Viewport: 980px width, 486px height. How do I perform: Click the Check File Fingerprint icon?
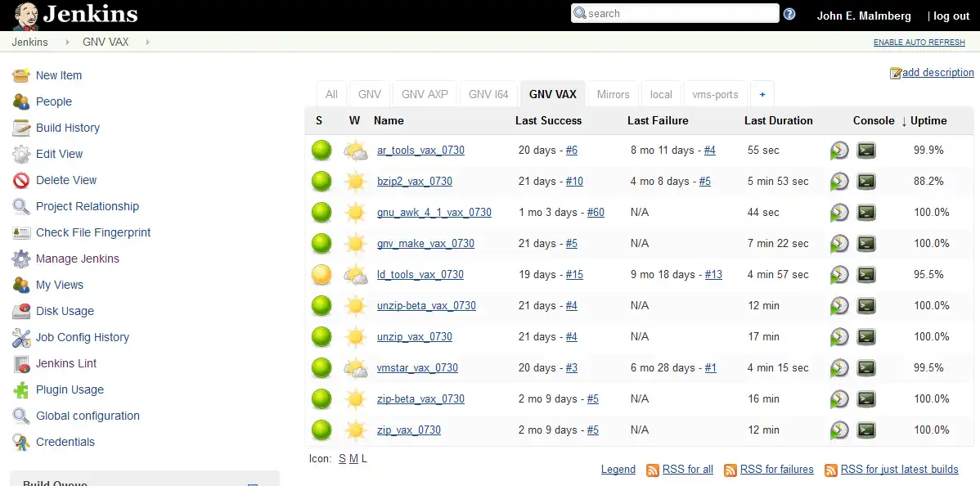click(21, 232)
